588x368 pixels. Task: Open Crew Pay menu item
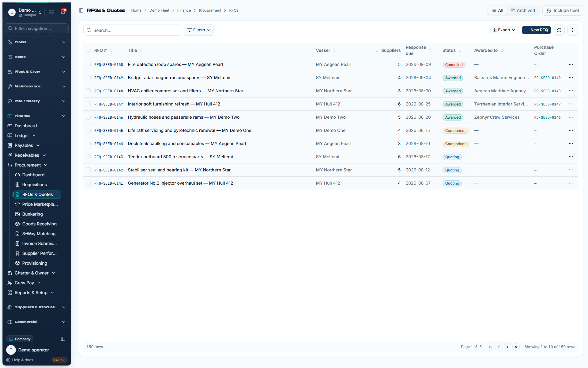(24, 283)
